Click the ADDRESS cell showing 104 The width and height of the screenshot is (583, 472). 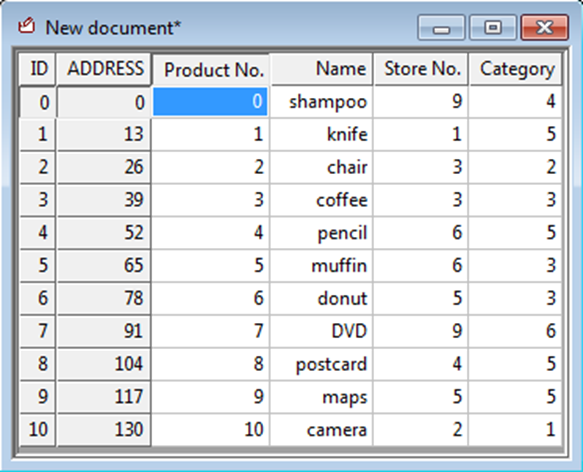click(104, 364)
